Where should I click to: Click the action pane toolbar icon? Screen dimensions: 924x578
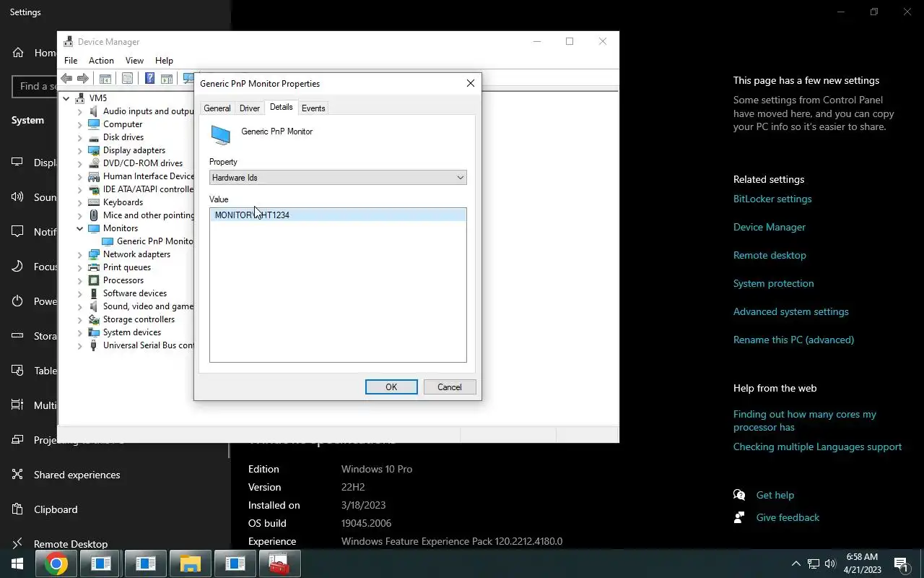(167, 78)
